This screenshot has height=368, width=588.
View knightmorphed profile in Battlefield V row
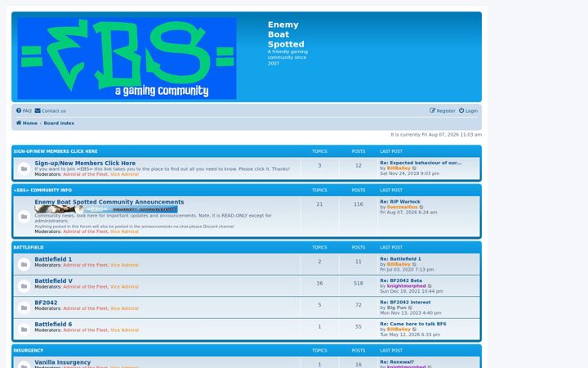[407, 286]
